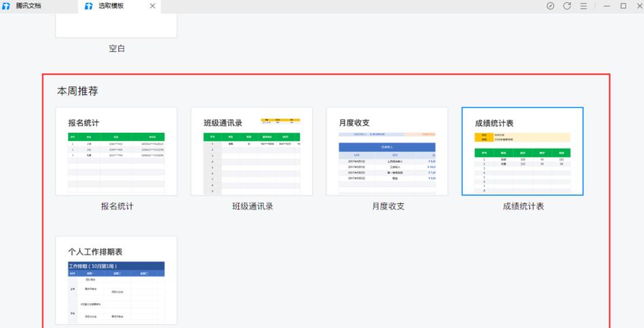This screenshot has height=328, width=644.
Task: Maximize the window
Action: pyautogui.click(x=623, y=6)
